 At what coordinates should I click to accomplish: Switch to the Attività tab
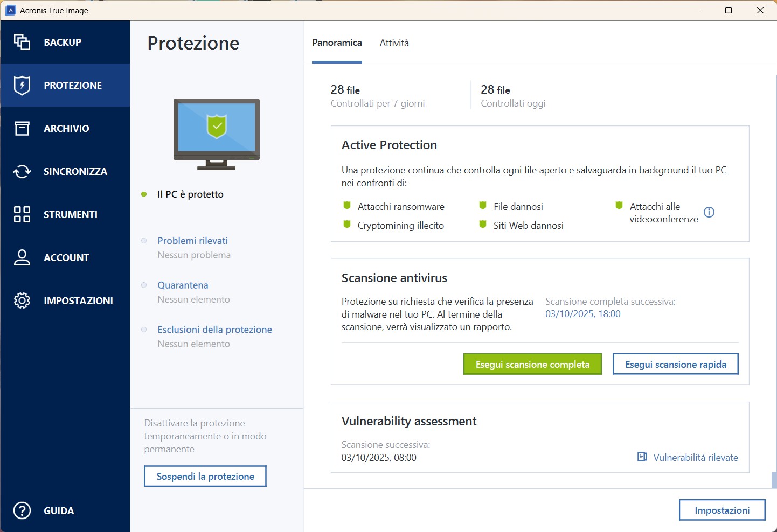tap(394, 43)
